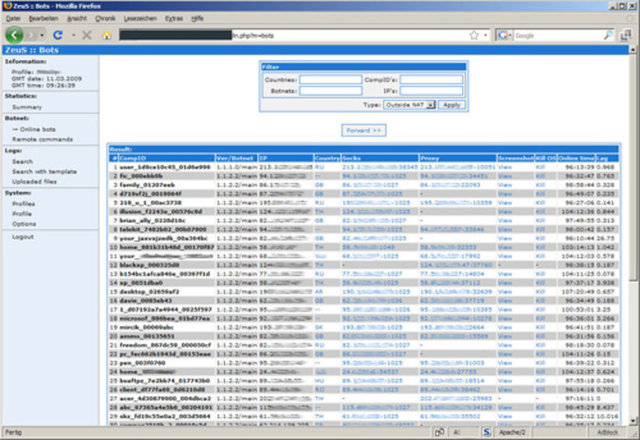Click the browser back arrow button

[x=13, y=34]
